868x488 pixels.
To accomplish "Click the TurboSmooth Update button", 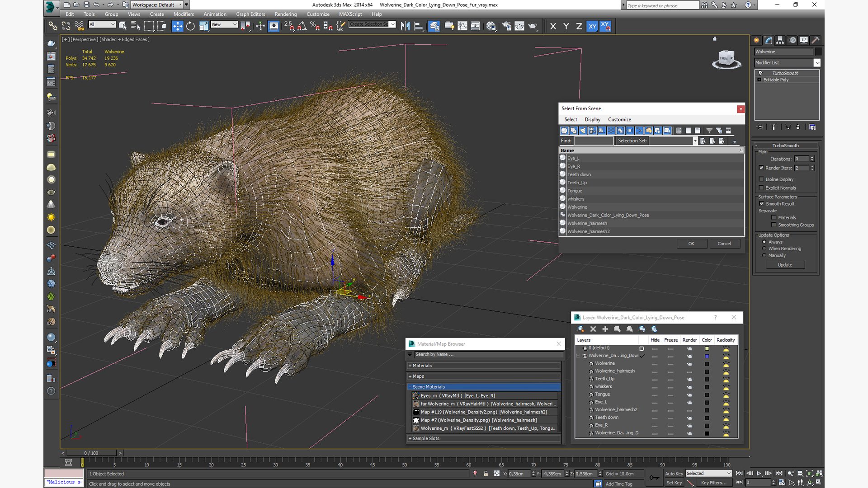I will pyautogui.click(x=785, y=265).
